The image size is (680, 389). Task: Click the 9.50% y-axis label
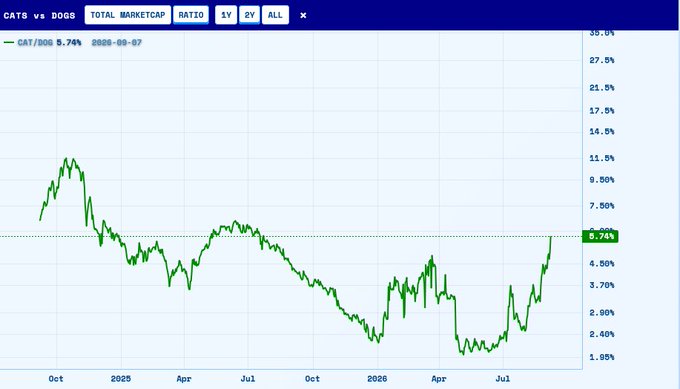(602, 180)
